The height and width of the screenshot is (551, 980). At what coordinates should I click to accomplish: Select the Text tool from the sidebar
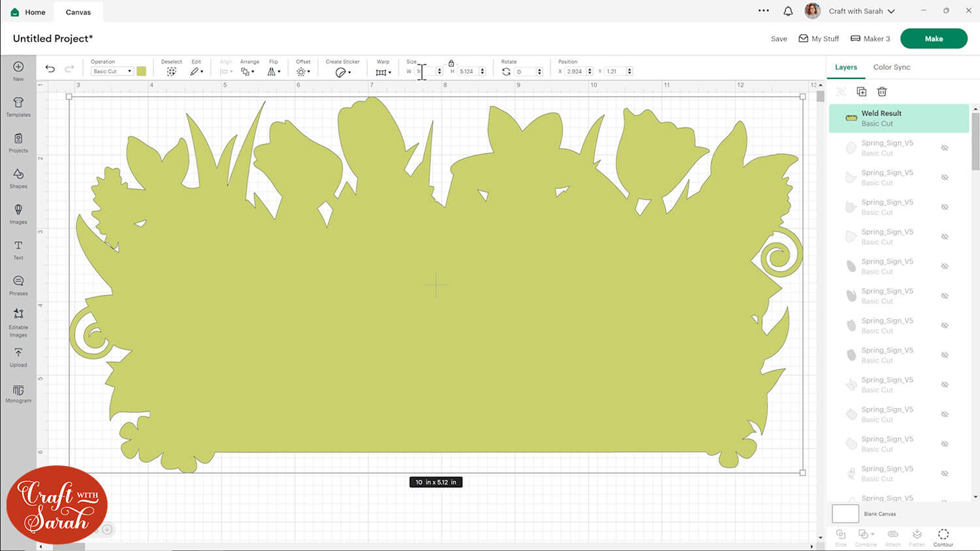(18, 248)
